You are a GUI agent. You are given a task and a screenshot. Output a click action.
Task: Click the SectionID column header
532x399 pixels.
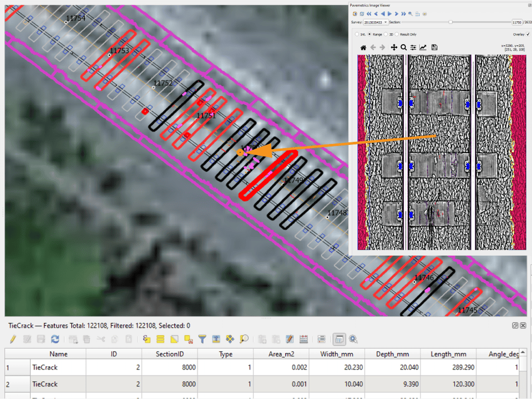pos(169,354)
